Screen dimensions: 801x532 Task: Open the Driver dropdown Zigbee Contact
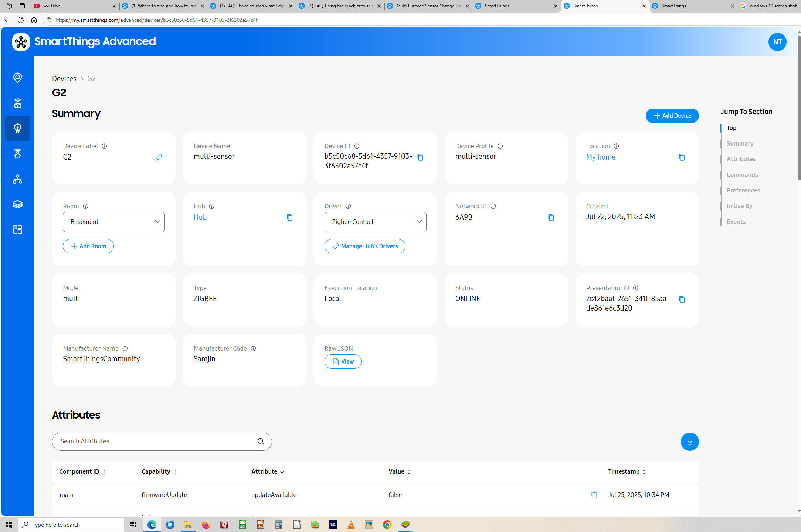coord(375,222)
